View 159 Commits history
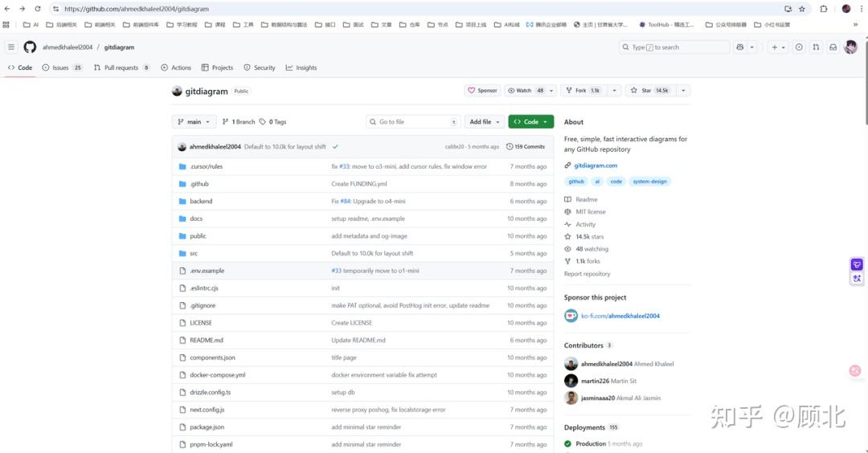Viewport: 868px width, 453px height. (x=526, y=146)
